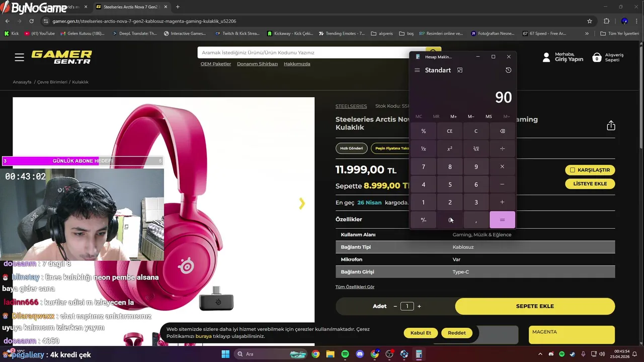Tick the KARŞILAŞTIR compare checkbox

[573, 170]
